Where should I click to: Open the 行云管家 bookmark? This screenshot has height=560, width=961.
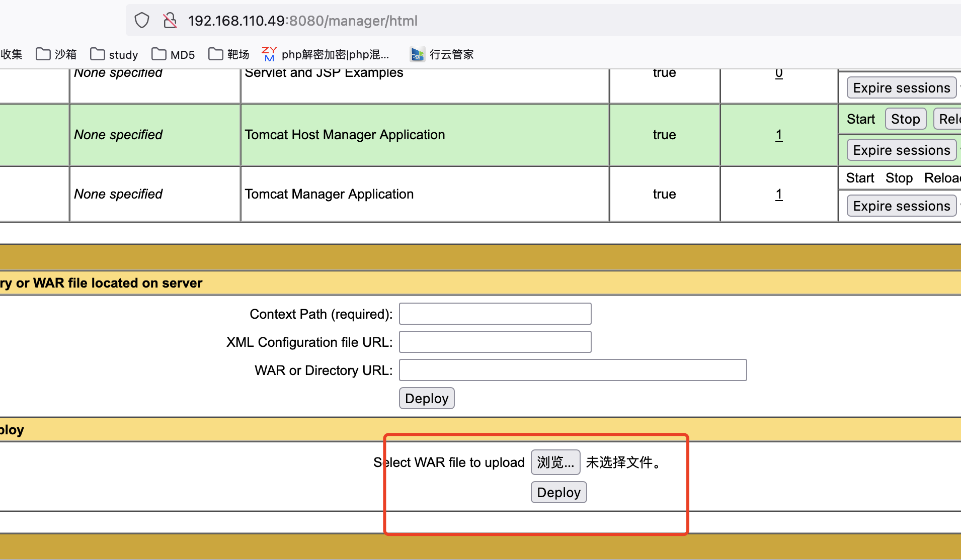pos(442,54)
